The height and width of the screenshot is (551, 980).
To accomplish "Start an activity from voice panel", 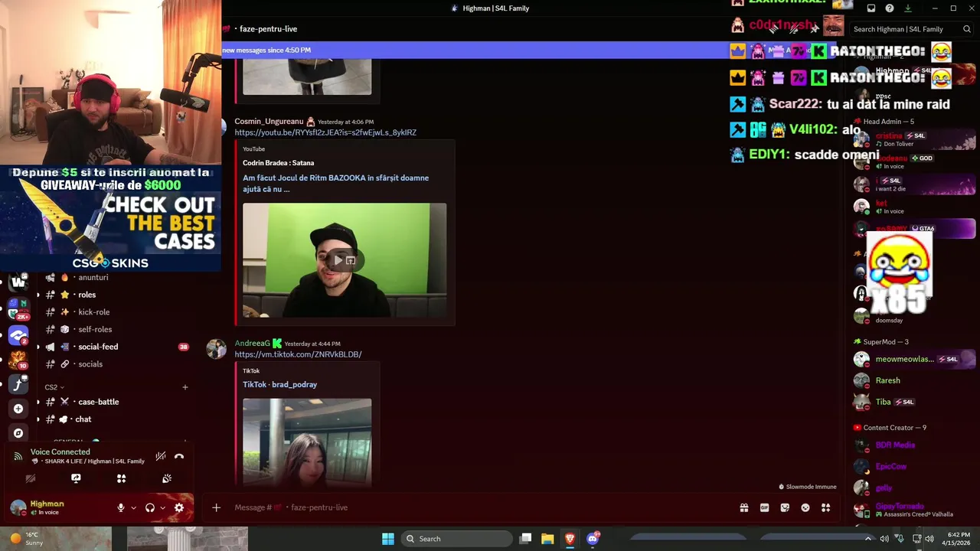I will click(121, 478).
